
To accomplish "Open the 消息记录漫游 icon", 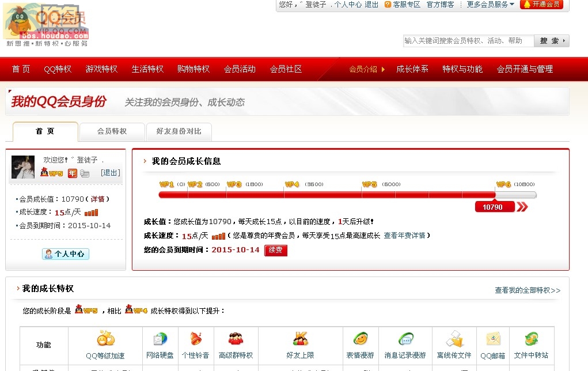I will pos(405,339).
